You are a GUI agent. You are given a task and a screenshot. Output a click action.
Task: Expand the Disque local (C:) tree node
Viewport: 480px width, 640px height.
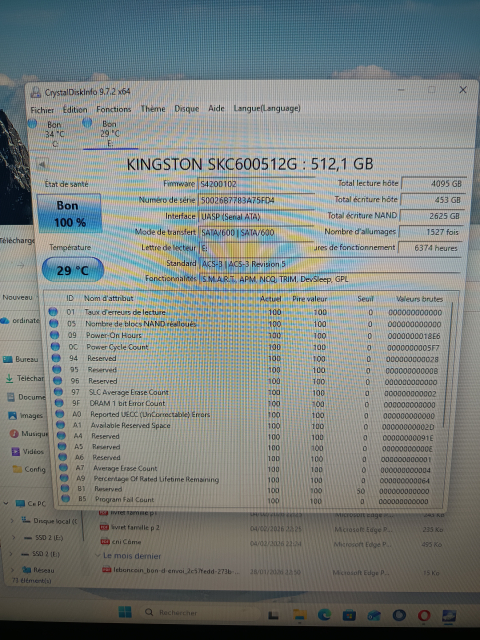(x=12, y=520)
